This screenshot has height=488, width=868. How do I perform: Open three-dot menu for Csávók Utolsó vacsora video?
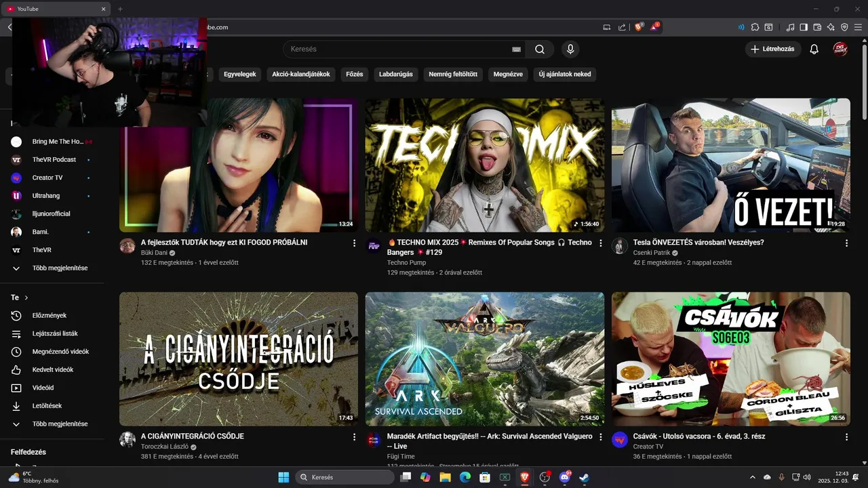coord(846,437)
